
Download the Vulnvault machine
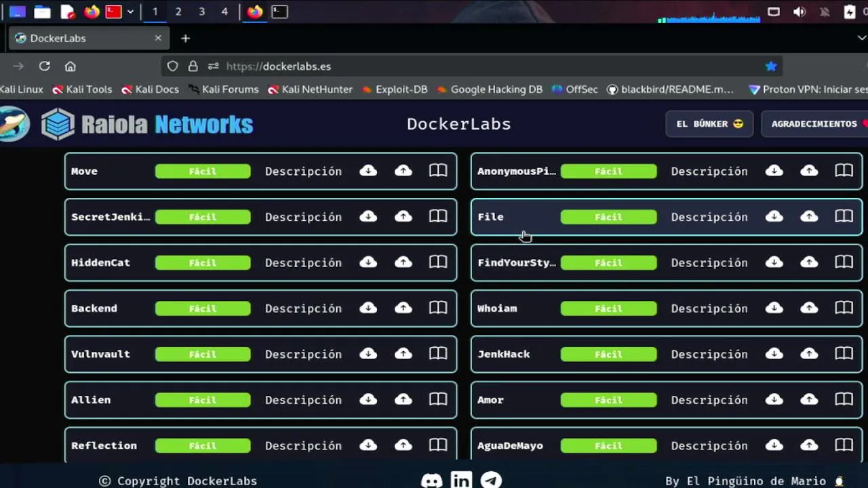tap(368, 354)
